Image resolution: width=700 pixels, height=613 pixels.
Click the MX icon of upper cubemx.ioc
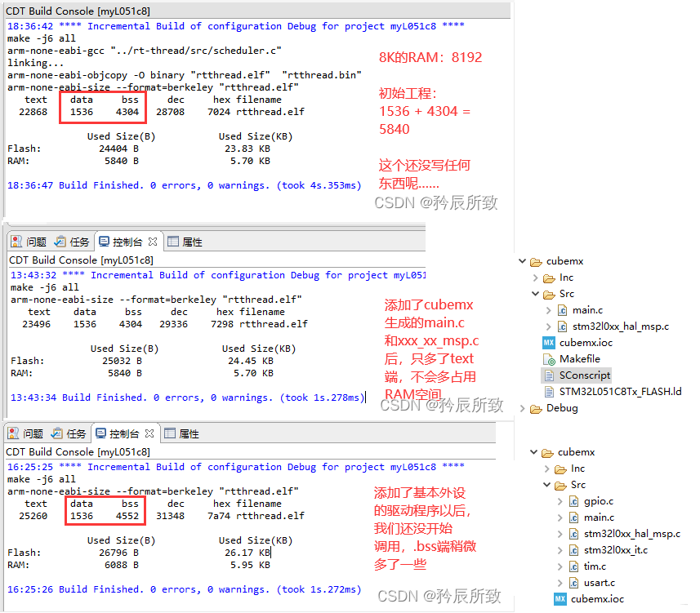549,343
